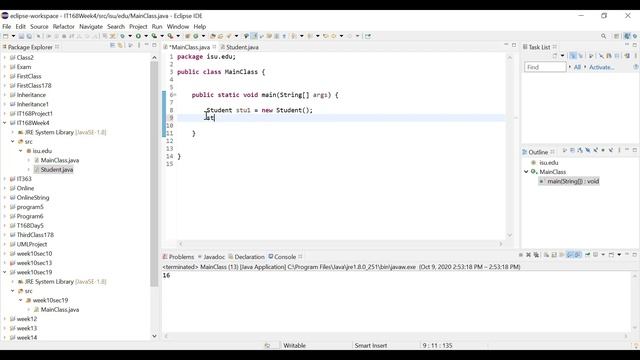Click the Display Selected Console monitor icon
640x360 pixels.
click(x=596, y=255)
